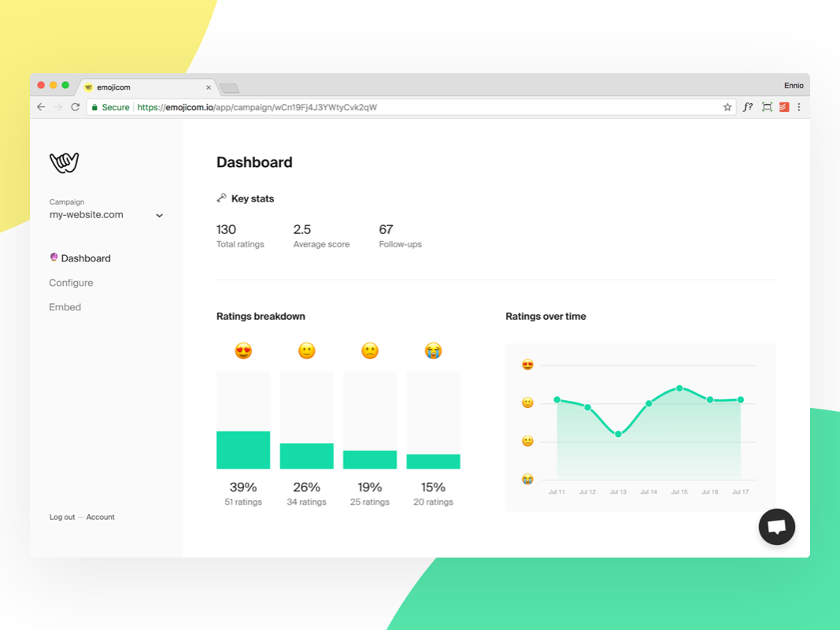Screen dimensions: 840x630
Task: Select the heart-eyes emoji in ratings breakdown
Action: click(x=243, y=351)
